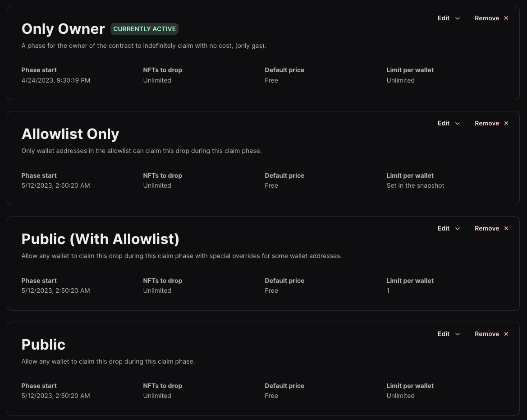Open Edit for the Only Owner phase

(x=449, y=18)
